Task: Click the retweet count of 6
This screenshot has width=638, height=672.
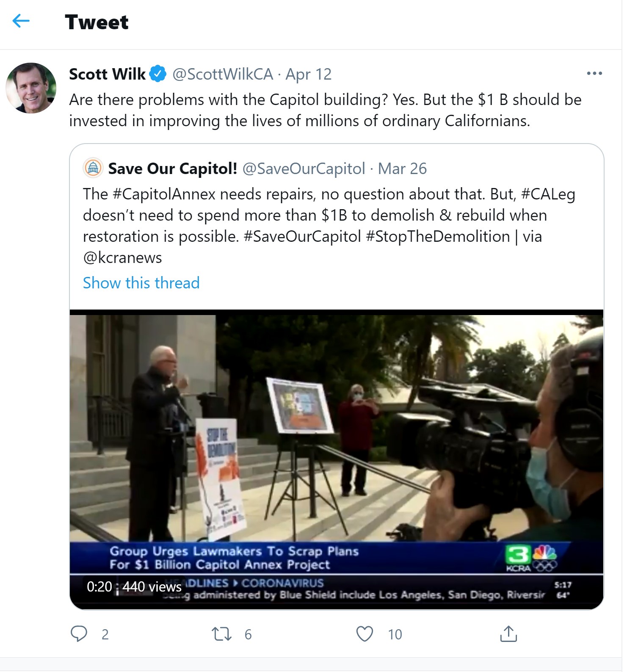Action: point(248,634)
